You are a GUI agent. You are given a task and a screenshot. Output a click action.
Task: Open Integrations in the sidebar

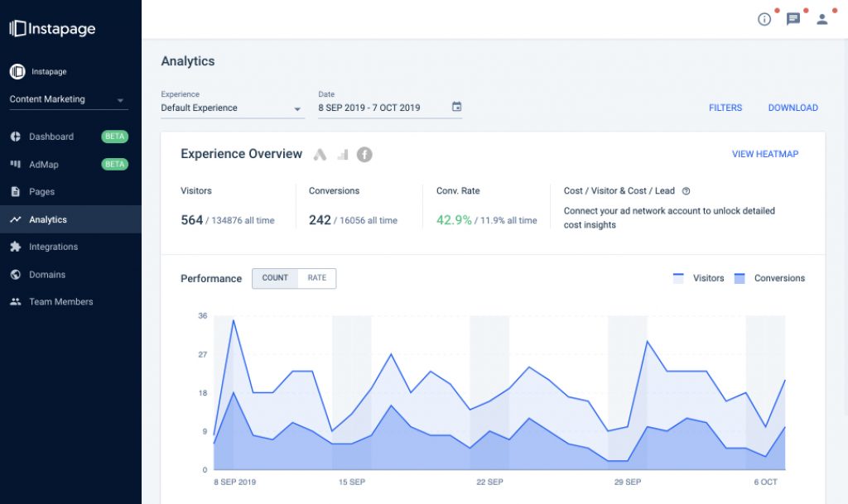(x=53, y=247)
